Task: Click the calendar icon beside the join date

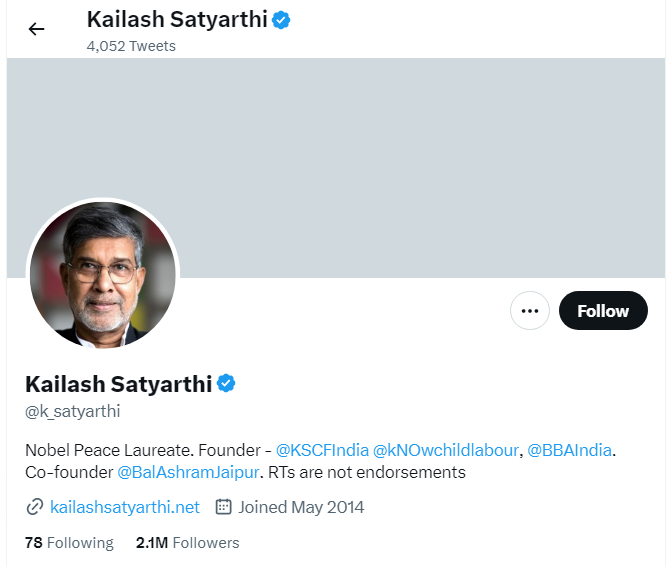Action: pos(224,507)
